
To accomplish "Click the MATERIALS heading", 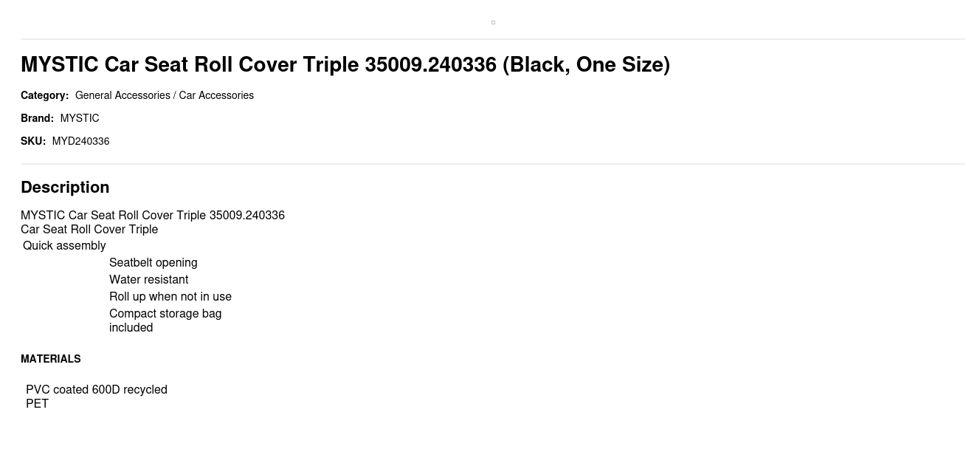I will pos(50,359).
